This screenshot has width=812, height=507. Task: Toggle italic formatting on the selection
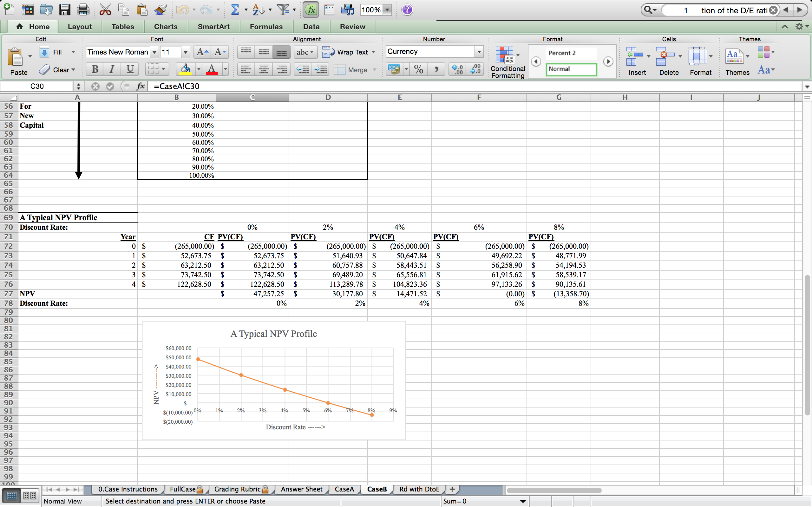tap(111, 69)
